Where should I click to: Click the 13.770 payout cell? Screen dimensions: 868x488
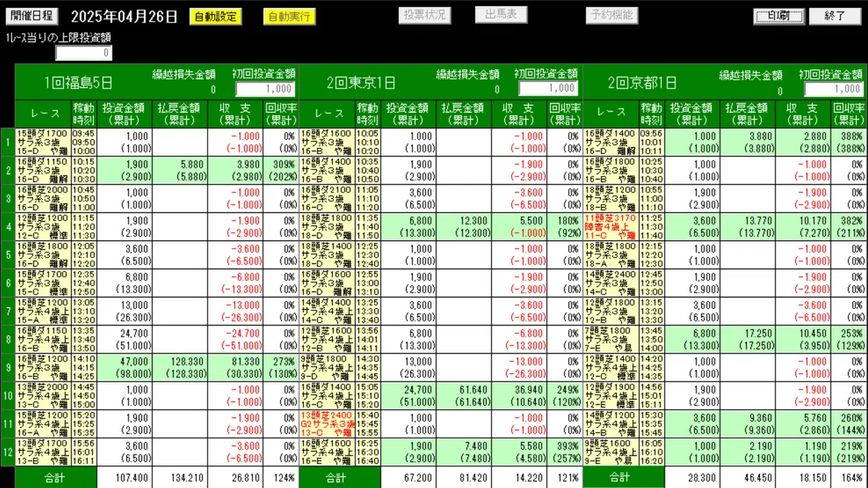point(747,227)
